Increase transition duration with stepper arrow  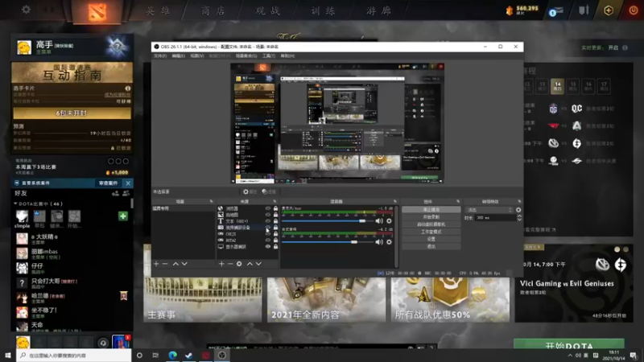point(519,216)
